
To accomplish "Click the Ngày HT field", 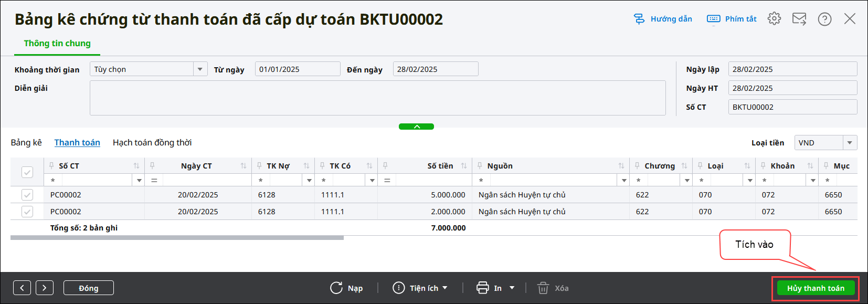I will click(793, 88).
